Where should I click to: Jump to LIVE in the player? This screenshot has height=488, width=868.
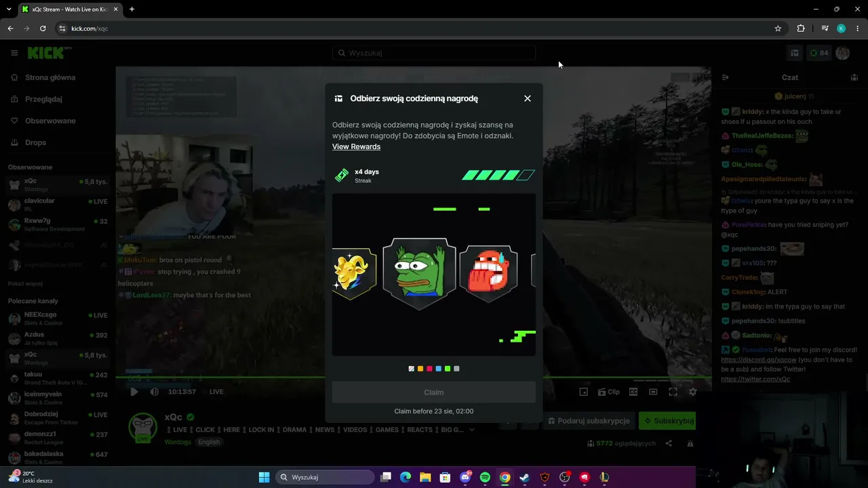click(x=216, y=392)
